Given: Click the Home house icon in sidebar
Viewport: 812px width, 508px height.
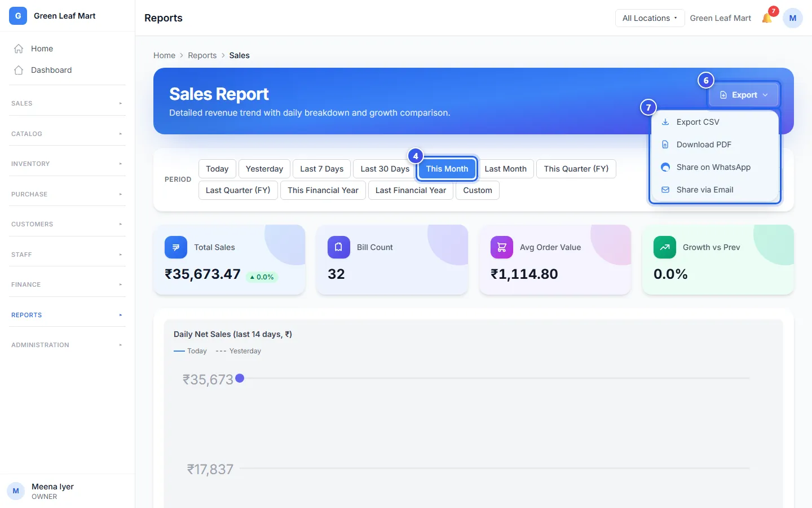Looking at the screenshot, I should point(19,49).
